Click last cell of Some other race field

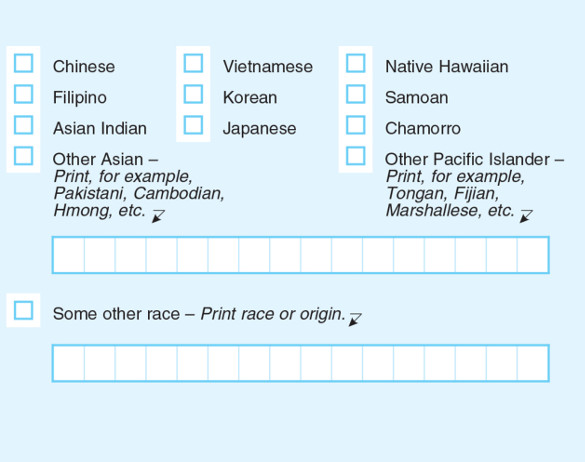[533, 363]
